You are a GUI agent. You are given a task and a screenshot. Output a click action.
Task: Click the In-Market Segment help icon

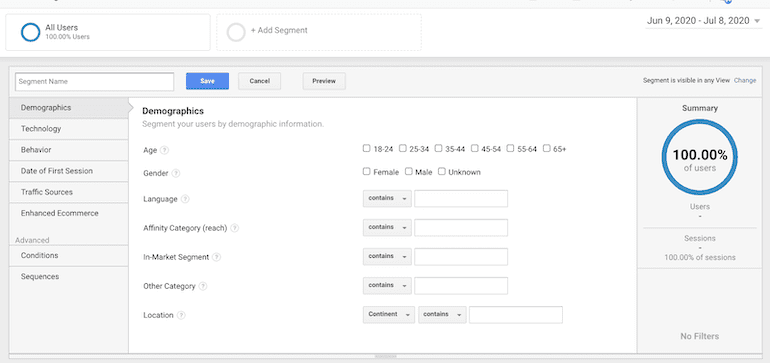(217, 257)
